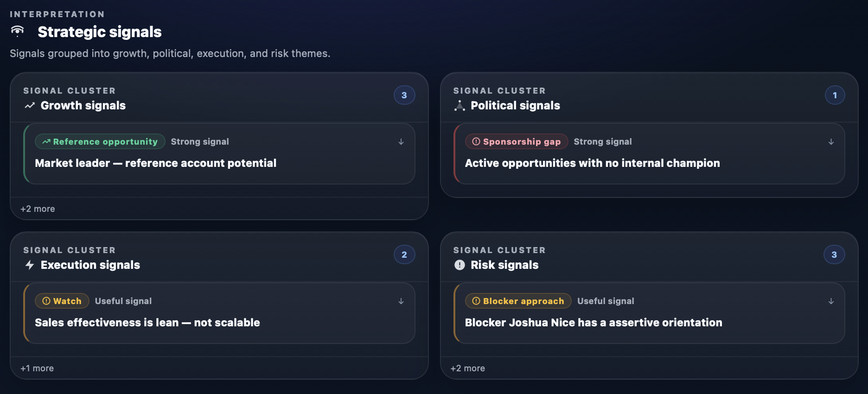868x394 pixels.
Task: Click the Growth signals count badge
Action: coord(404,95)
